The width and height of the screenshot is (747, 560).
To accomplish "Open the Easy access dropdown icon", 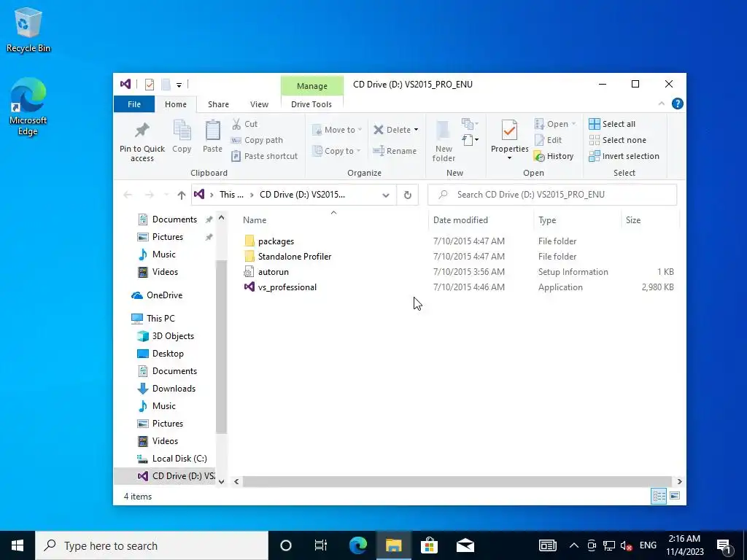I will point(471,139).
